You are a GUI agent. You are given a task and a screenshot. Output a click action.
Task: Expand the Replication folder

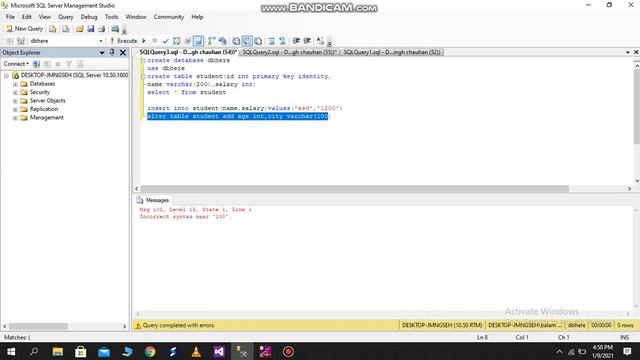[15, 109]
